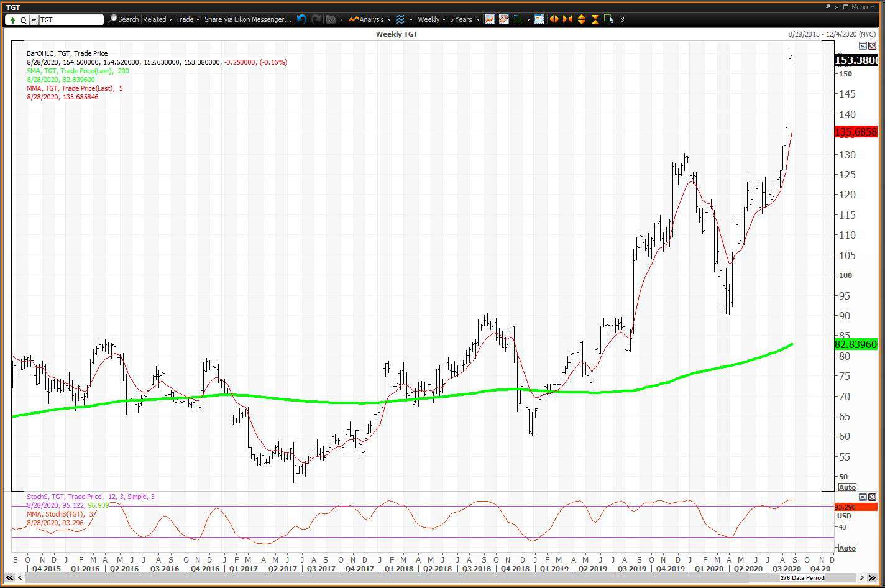Expand the toolbar overflow chevron
The width and height of the screenshot is (885, 588).
(x=622, y=20)
